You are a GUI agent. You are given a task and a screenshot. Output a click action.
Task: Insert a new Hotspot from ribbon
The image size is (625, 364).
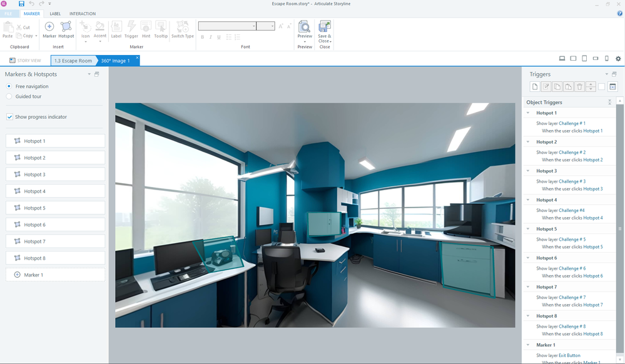[x=66, y=30]
